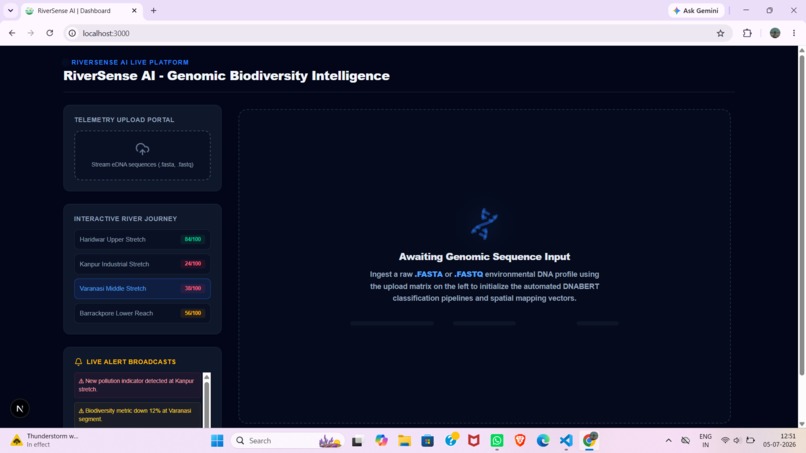Click the RIVERSENSE AI LIVE PLATFORM label
The image size is (806, 453).
(130, 62)
